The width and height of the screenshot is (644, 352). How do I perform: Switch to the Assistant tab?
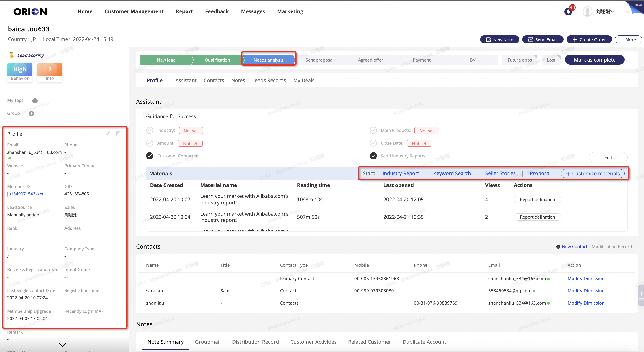click(186, 81)
